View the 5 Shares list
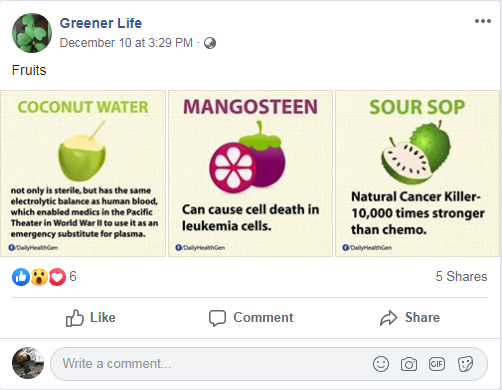Image resolution: width=502 pixels, height=390 pixels. [x=461, y=276]
